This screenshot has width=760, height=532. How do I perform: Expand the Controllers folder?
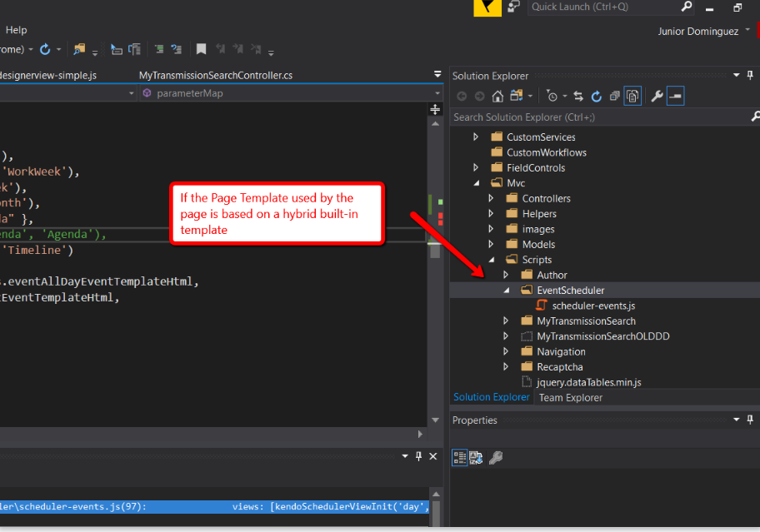click(x=492, y=198)
